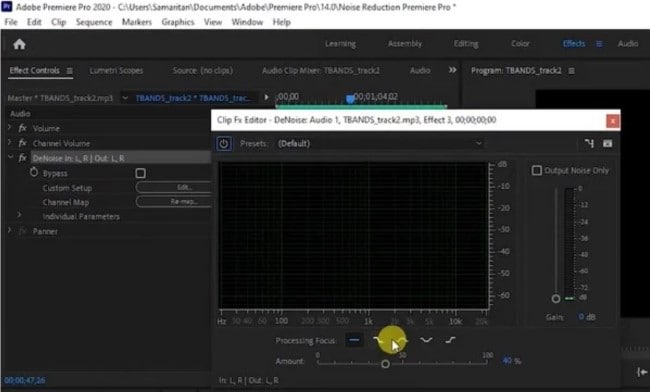Expand the Volume effect
Image resolution: width=650 pixels, height=392 pixels.
(9, 128)
